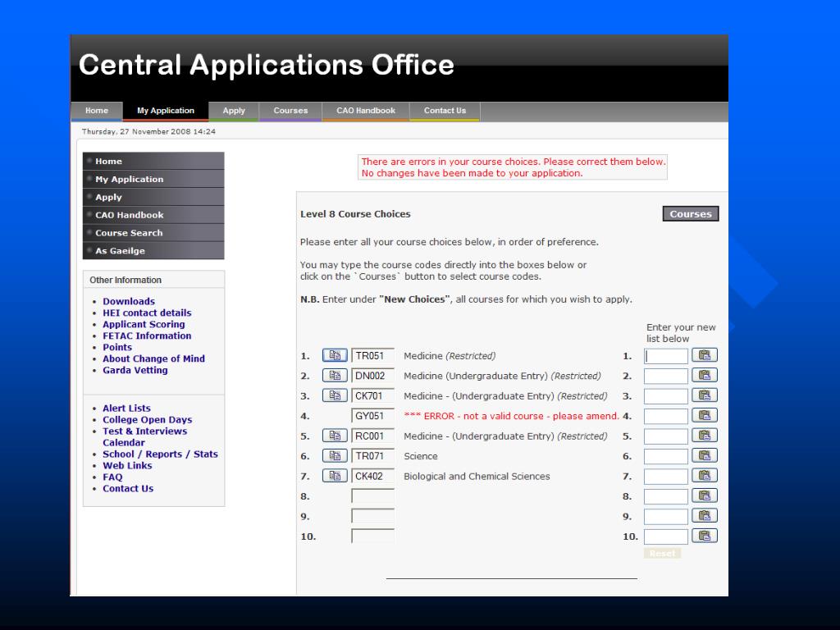The height and width of the screenshot is (630, 840).
Task: Select Home in the left sidebar menu
Action: pos(153,162)
